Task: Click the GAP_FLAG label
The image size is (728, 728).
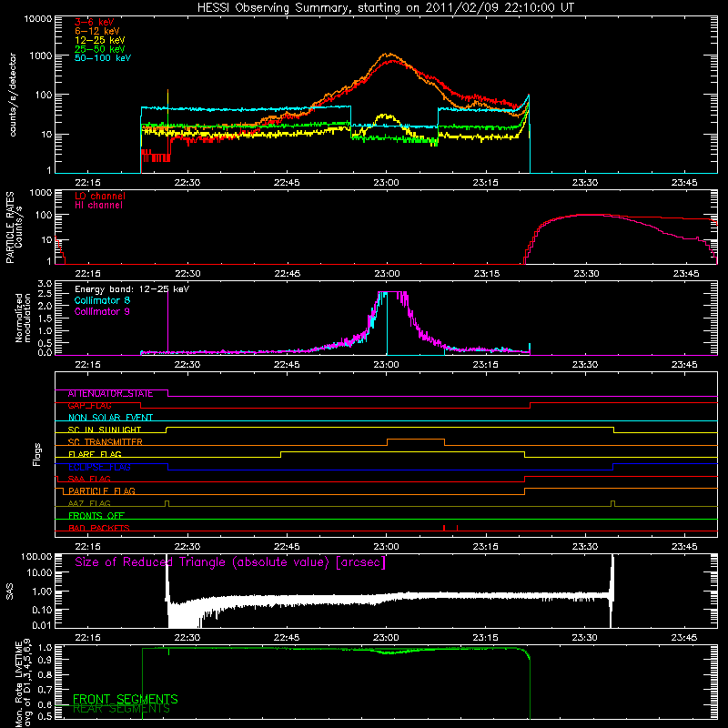Action: [89, 406]
